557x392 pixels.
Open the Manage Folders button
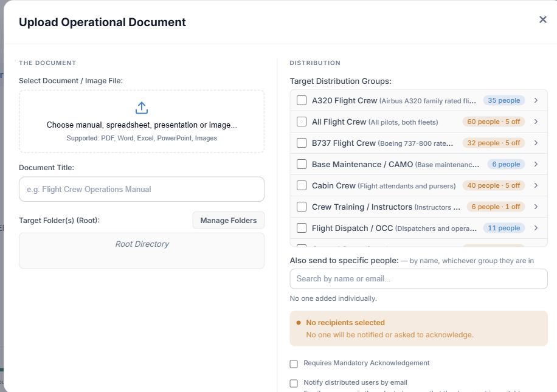229,221
